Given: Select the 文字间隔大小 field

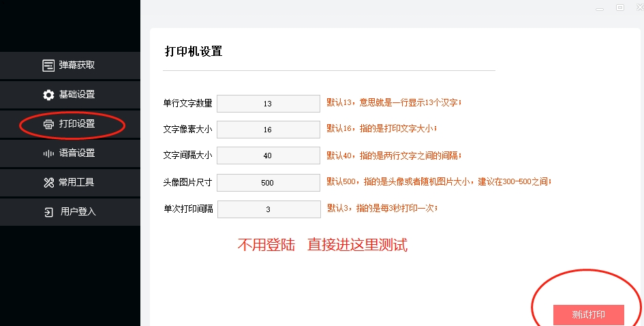Looking at the screenshot, I should click(x=268, y=155).
